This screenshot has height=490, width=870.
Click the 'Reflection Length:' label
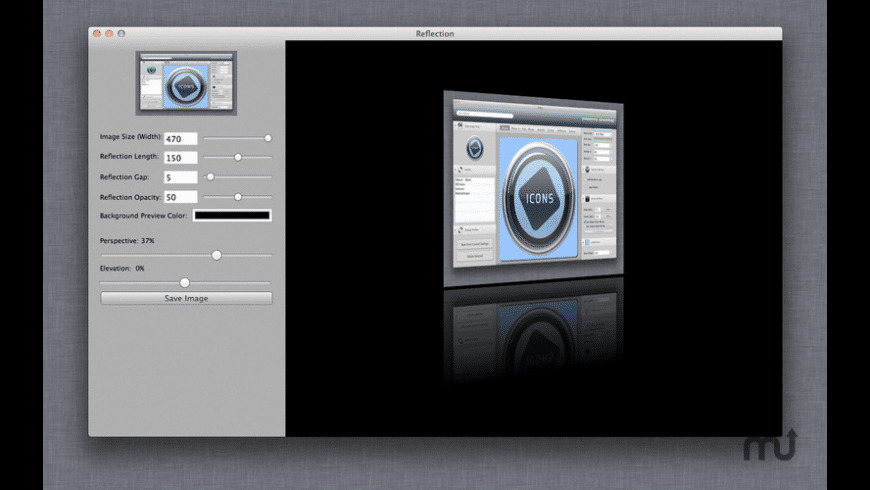click(x=129, y=156)
